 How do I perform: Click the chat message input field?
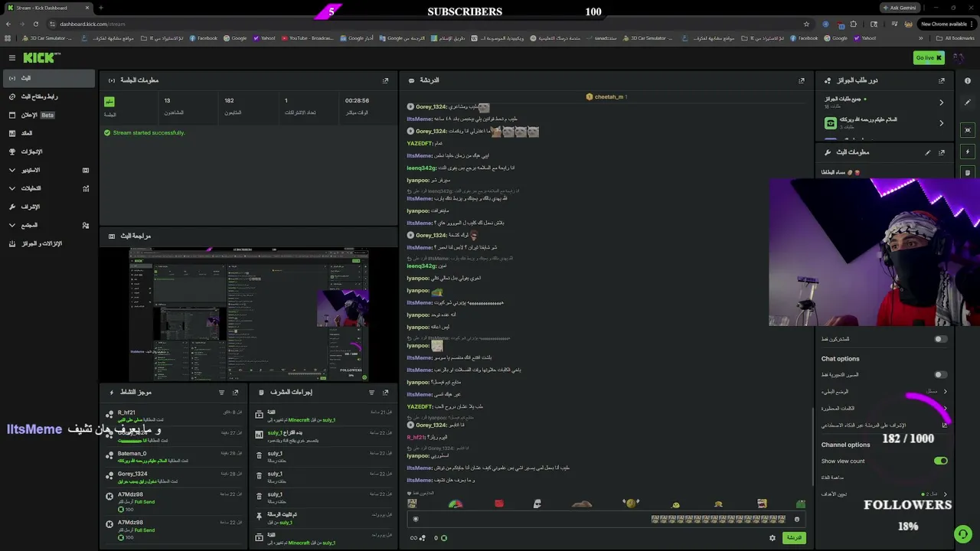(x=605, y=519)
